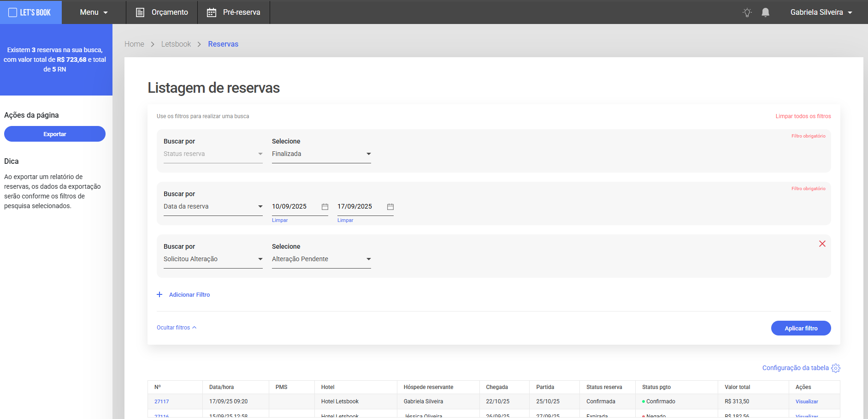Click the Data/hora column header

(236, 387)
